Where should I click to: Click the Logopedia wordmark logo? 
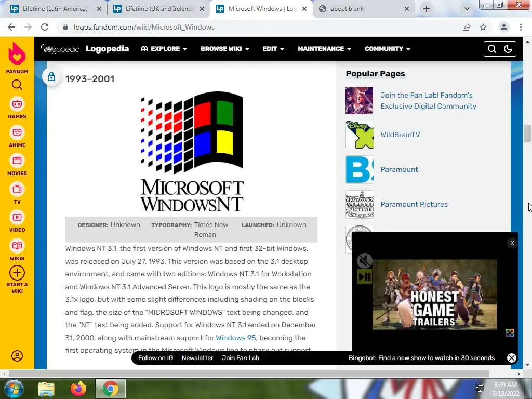(x=60, y=49)
